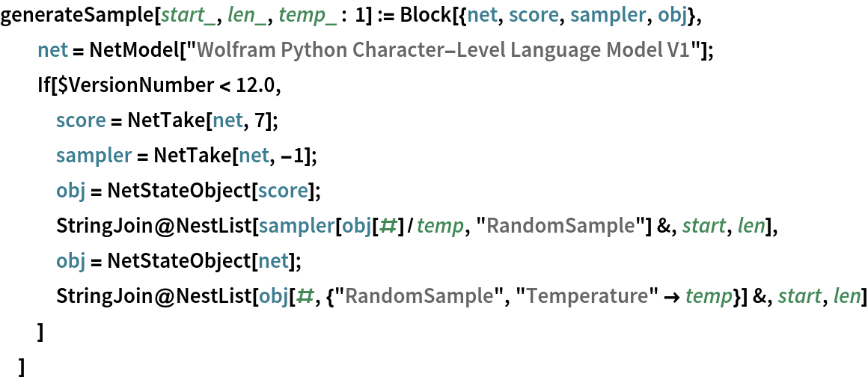This screenshot has height=380, width=868.
Task: Click the score variable being assigned NetTake
Action: [76, 121]
